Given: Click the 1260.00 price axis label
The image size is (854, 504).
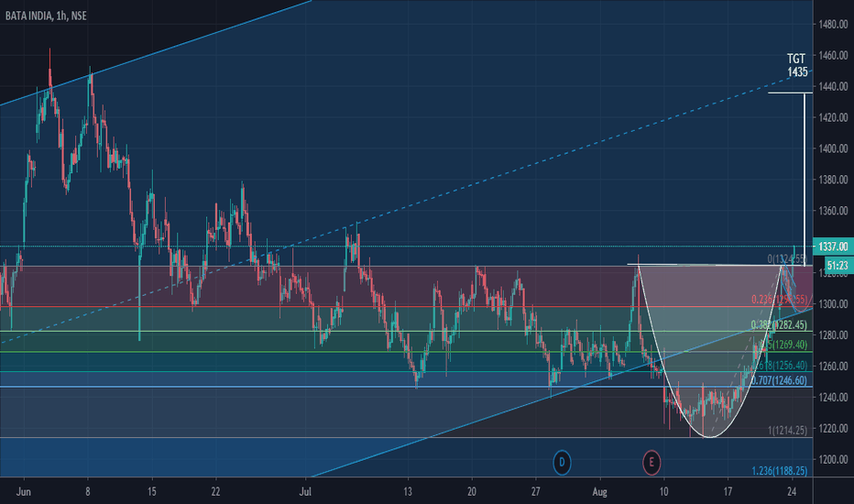Looking at the screenshot, I should tap(833, 366).
